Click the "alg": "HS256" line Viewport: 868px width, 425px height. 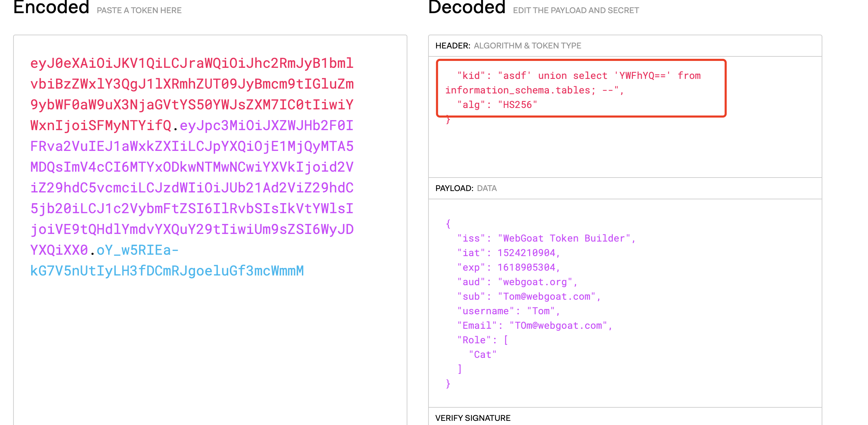point(497,105)
